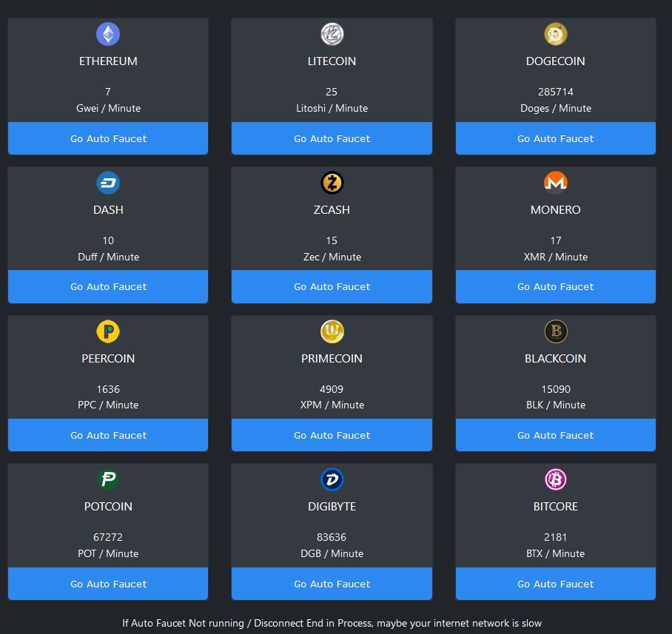Run the Bitcore Go Auto Faucet
The image size is (672, 634).
(555, 584)
